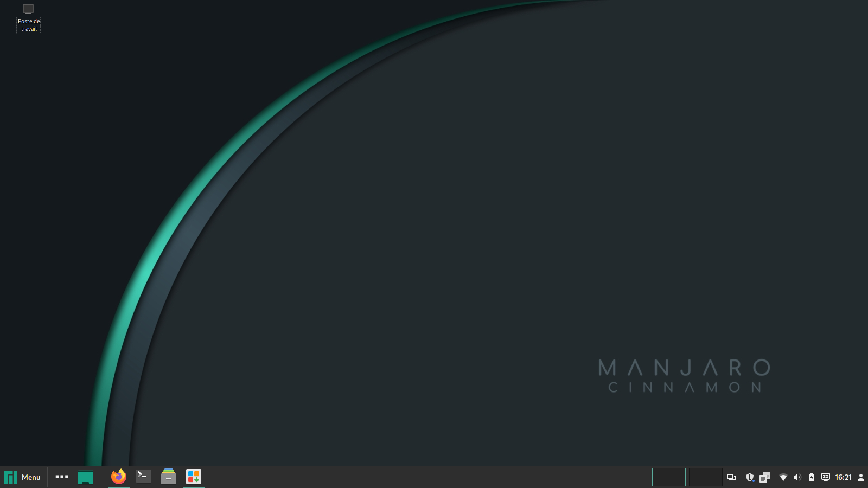Open the software manager icon
Image resolution: width=868 pixels, height=488 pixels.
(194, 477)
